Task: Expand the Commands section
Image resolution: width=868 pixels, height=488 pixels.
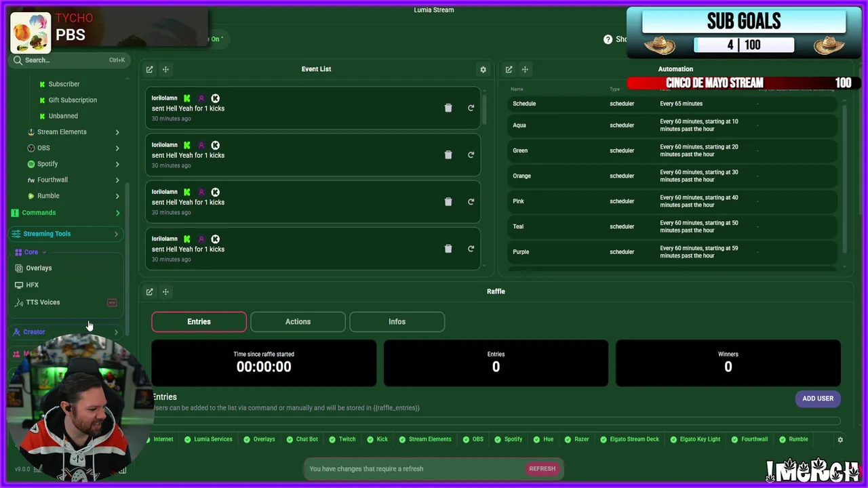Action: coord(117,213)
